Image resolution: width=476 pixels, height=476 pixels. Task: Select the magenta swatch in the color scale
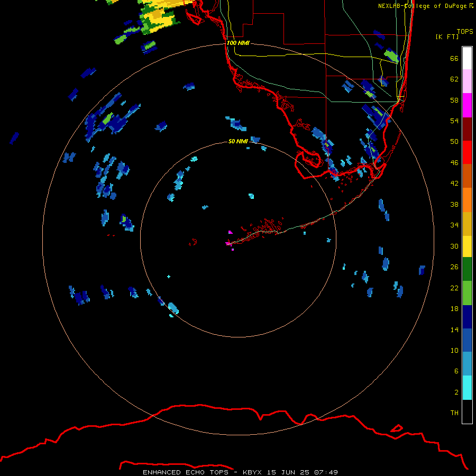click(467, 105)
